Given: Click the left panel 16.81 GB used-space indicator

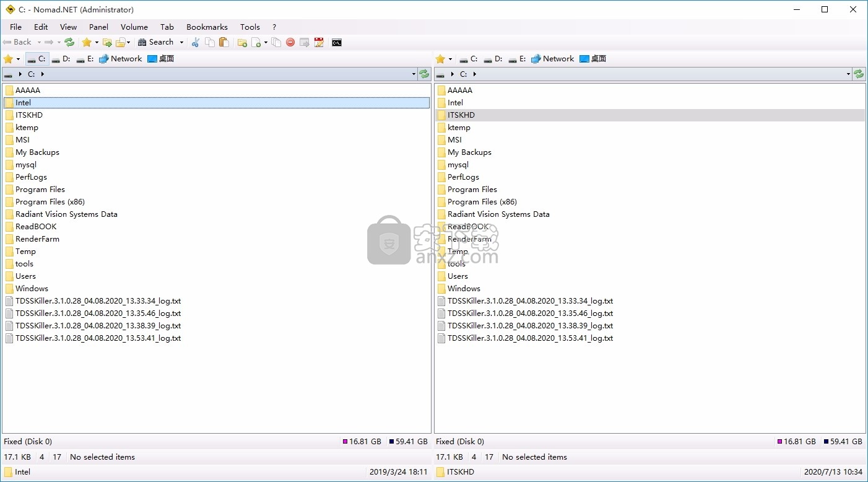Looking at the screenshot, I should (x=362, y=442).
